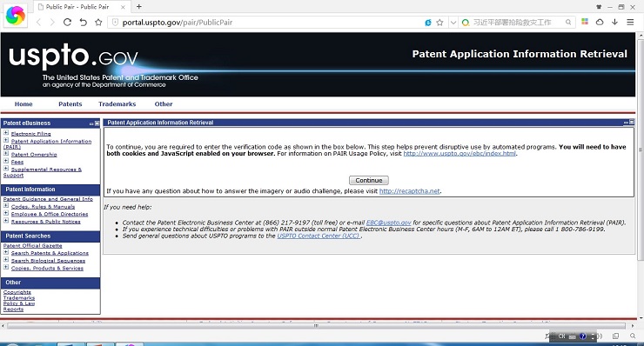Click the Continue button
644x346 pixels.
point(369,180)
